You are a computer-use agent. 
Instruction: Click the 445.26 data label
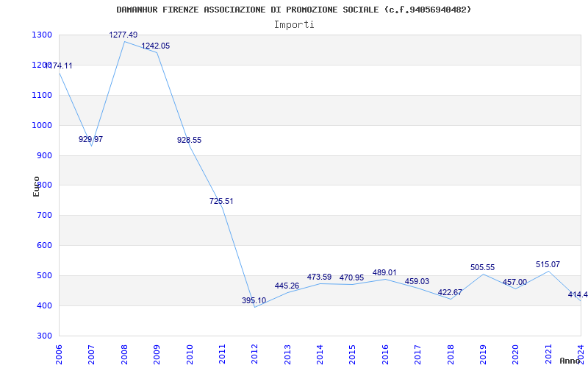(287, 286)
